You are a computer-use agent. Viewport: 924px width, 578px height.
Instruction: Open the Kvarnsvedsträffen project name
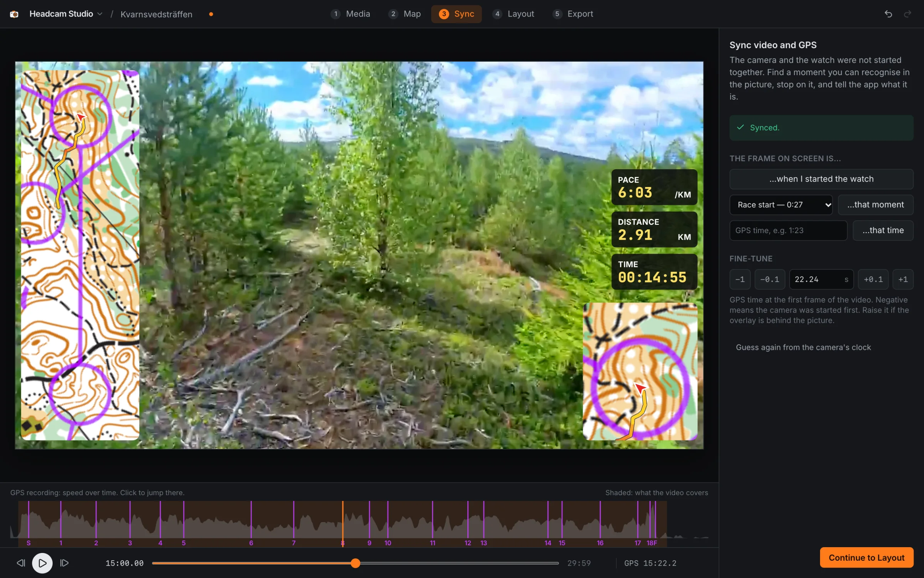click(156, 14)
